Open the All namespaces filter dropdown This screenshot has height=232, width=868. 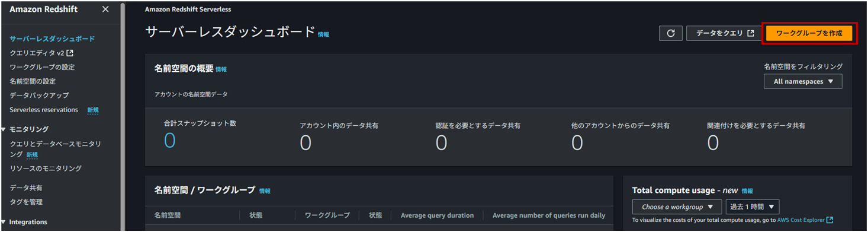[x=803, y=82]
